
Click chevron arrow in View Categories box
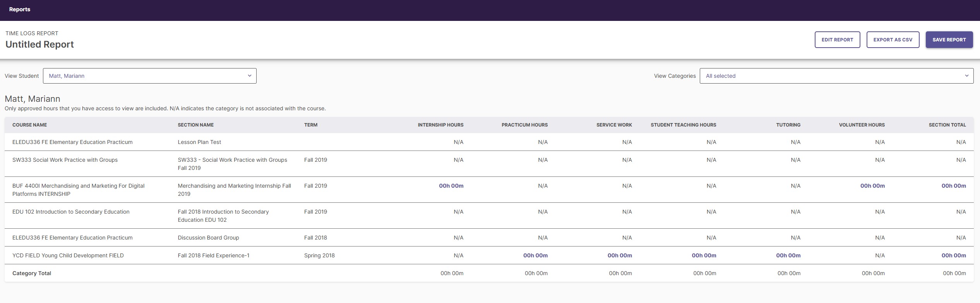tap(966, 76)
